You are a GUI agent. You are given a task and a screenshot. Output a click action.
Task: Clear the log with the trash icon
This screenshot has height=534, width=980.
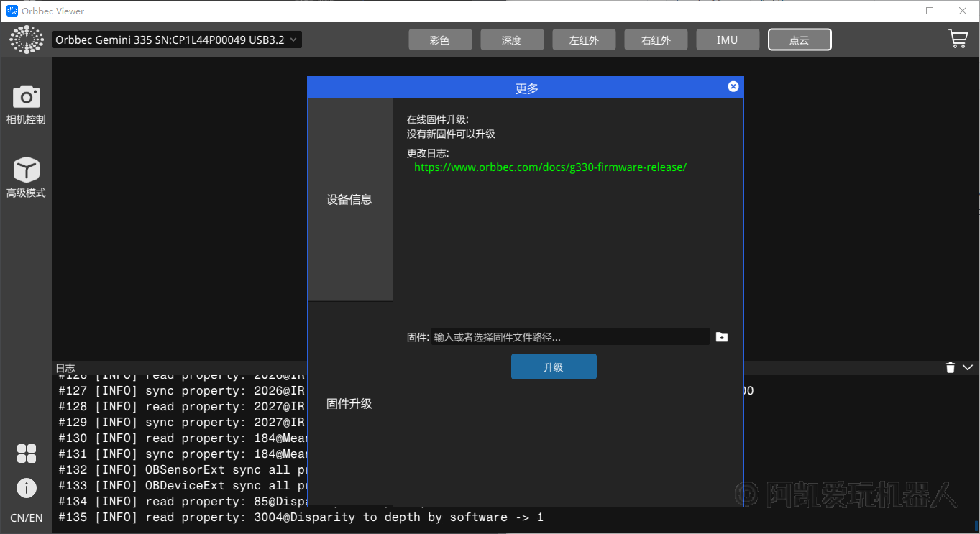[950, 368]
